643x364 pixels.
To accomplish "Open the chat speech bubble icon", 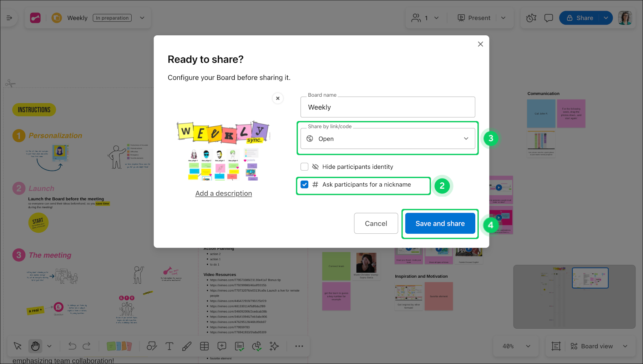I will [548, 18].
